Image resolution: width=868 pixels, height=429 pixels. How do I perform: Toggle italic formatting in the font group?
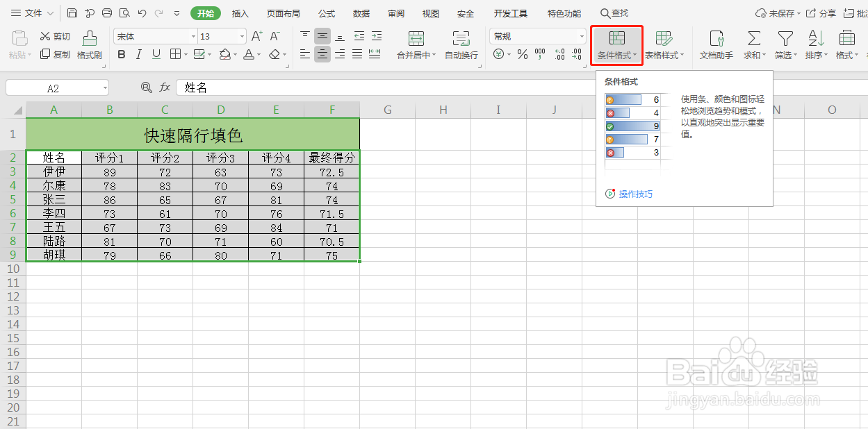pos(138,54)
